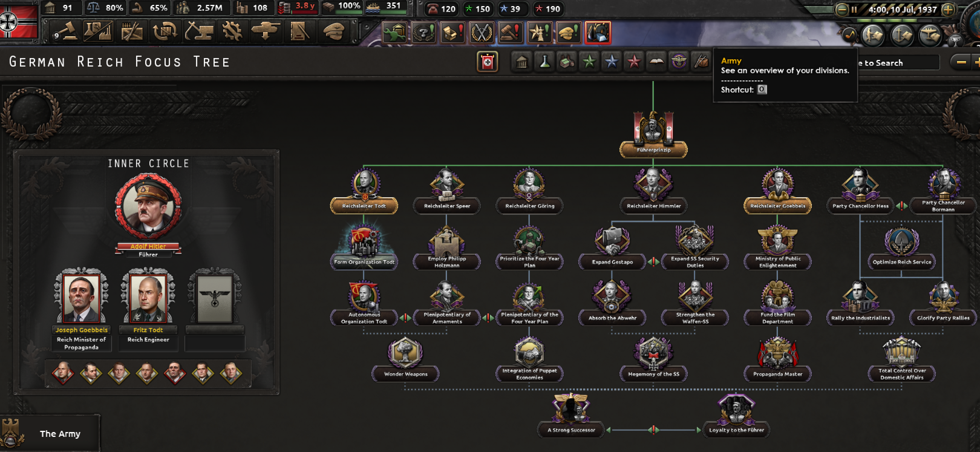Zoom out the focus tree
This screenshot has width=980, height=452.
[x=961, y=62]
